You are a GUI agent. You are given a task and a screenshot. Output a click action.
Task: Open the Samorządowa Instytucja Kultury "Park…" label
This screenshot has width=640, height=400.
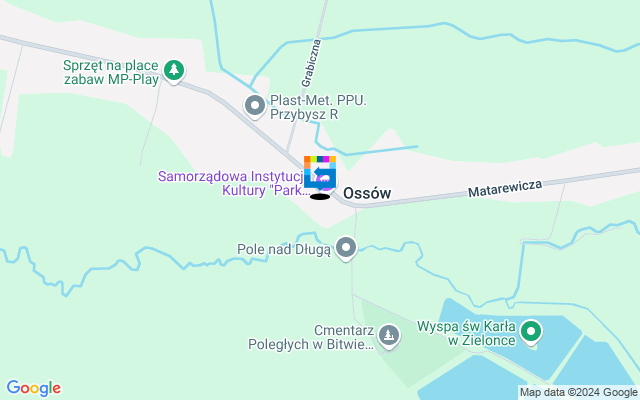coord(234,183)
